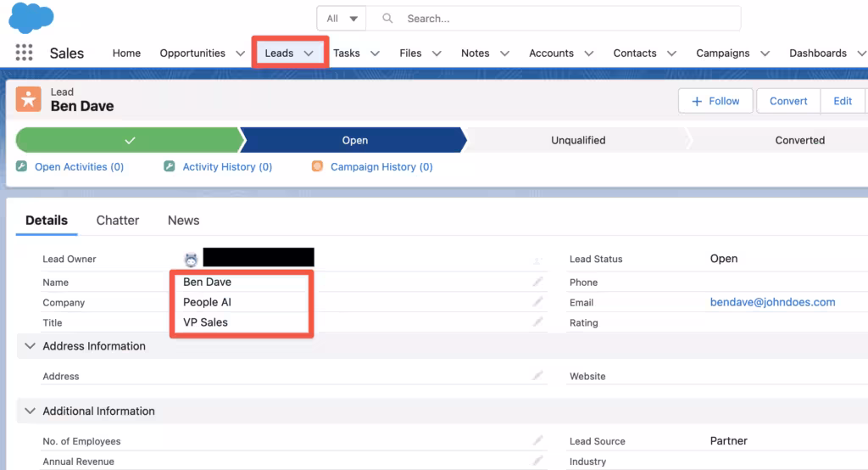Switch to the Chatter tab
This screenshot has width=868, height=470.
[117, 221]
